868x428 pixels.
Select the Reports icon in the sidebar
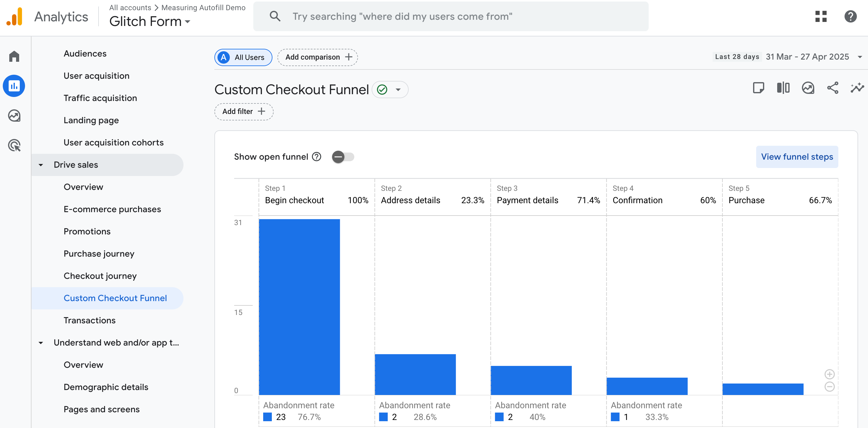pos(14,86)
